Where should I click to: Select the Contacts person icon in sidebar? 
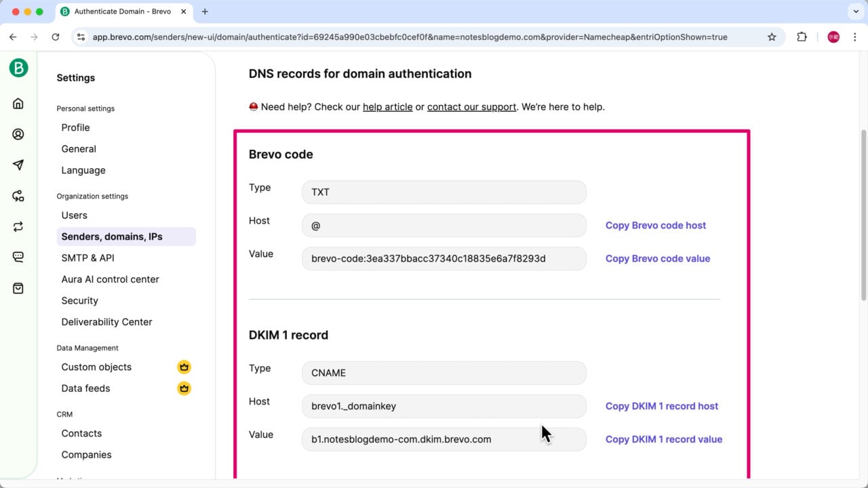18,134
